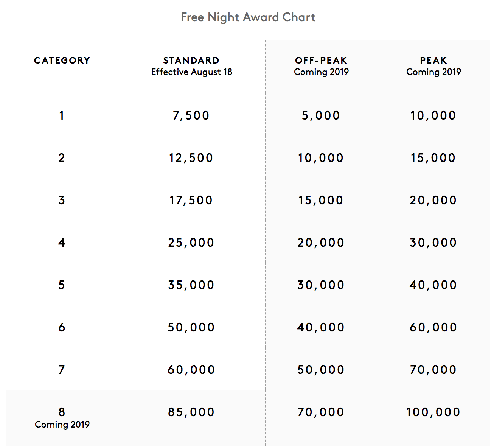Screen dimensions: 494x448
Task: Click the Effective August 18 subtitle
Action: click(192, 72)
